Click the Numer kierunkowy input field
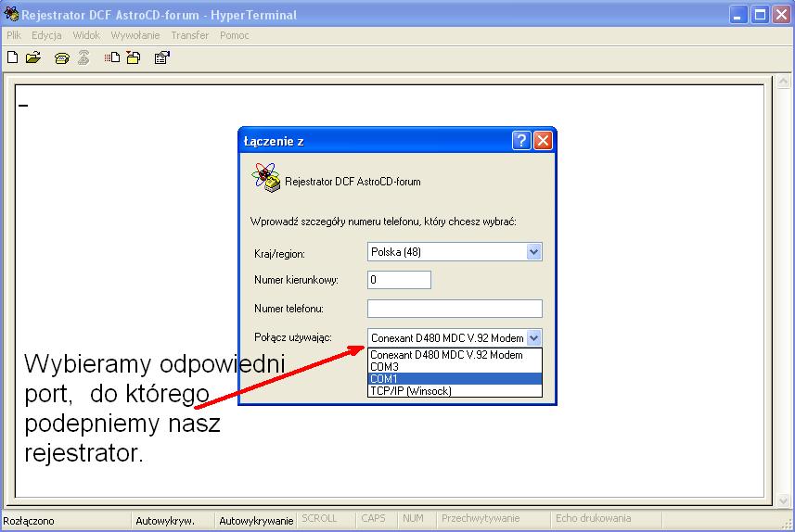 coord(400,280)
